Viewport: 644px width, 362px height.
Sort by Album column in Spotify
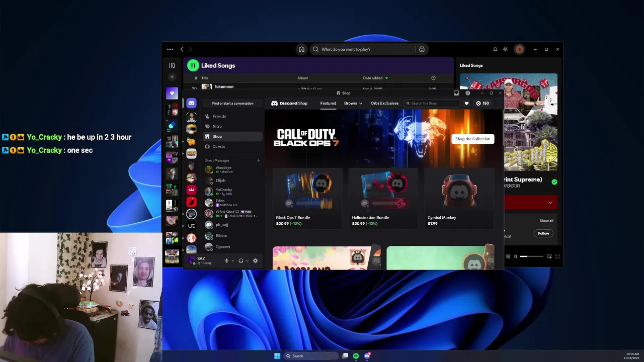point(302,78)
